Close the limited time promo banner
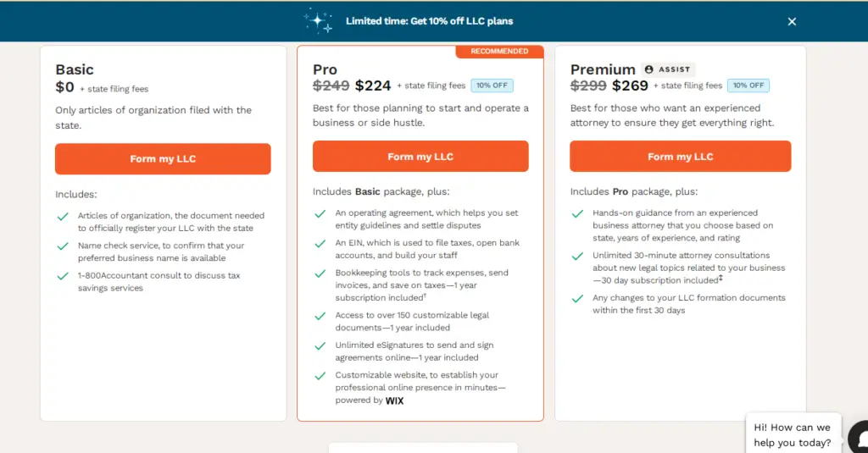Viewport: 868px width, 453px height. (792, 21)
